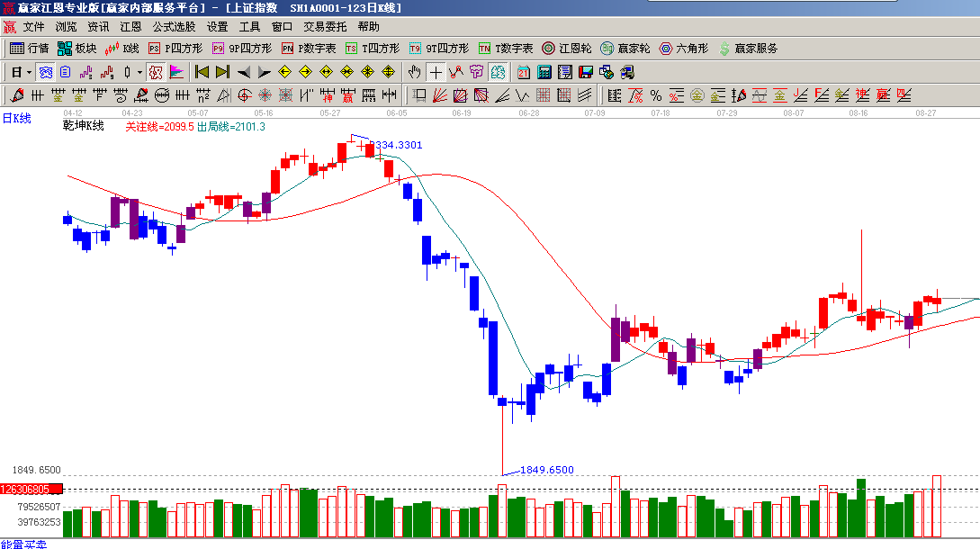
Task: Expand the candlestick style dropdown arrow
Action: click(x=139, y=72)
